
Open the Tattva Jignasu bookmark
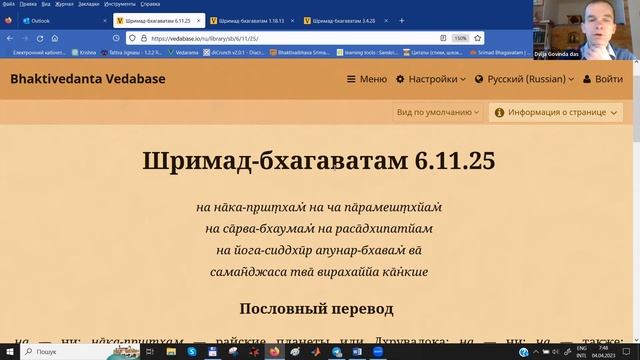pyautogui.click(x=131, y=52)
